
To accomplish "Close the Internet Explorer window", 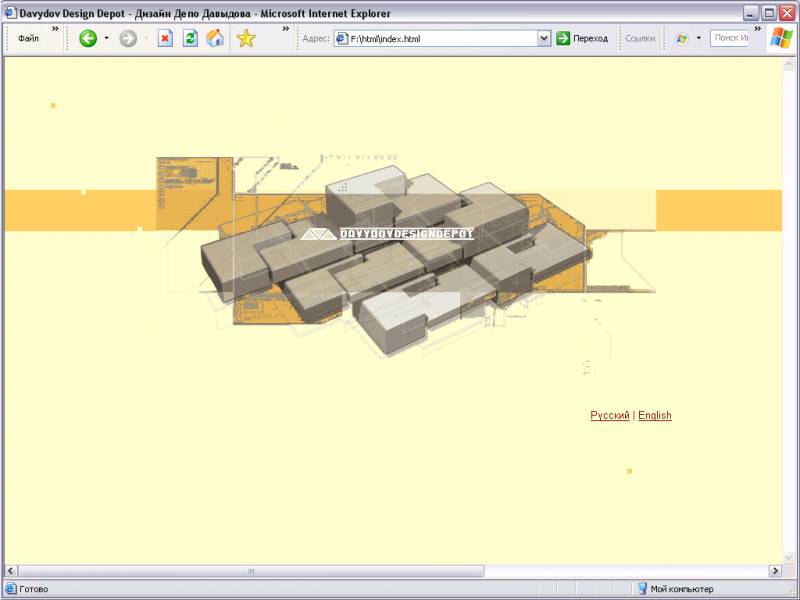I will [x=787, y=13].
